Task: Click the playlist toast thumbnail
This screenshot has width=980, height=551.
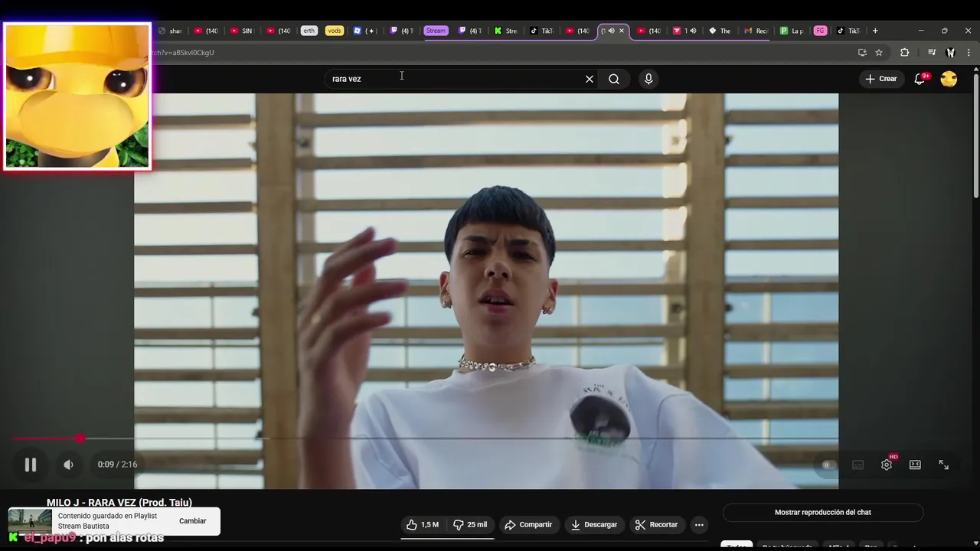Action: click(30, 521)
